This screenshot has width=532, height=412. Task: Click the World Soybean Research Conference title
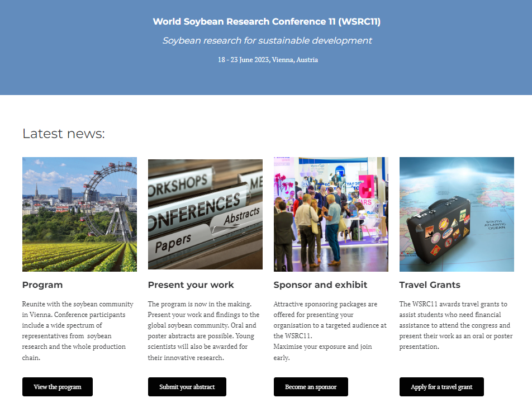click(267, 22)
